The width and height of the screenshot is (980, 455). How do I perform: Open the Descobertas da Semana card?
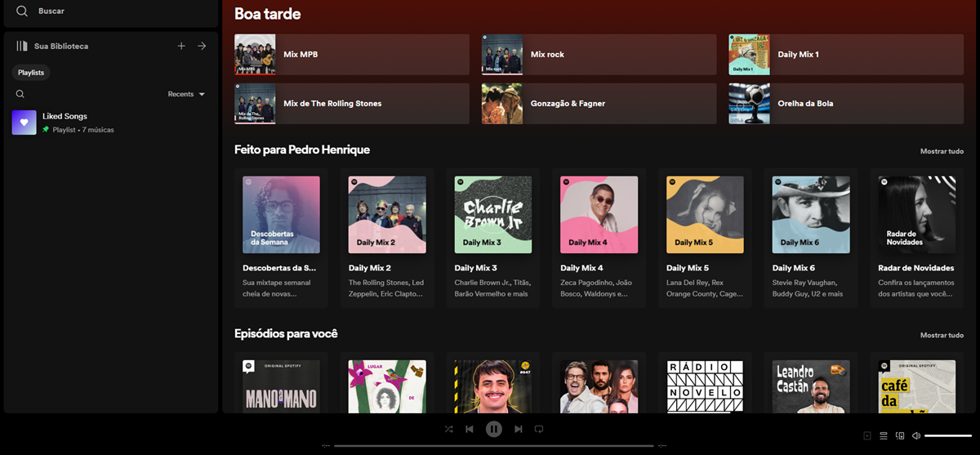point(281,238)
